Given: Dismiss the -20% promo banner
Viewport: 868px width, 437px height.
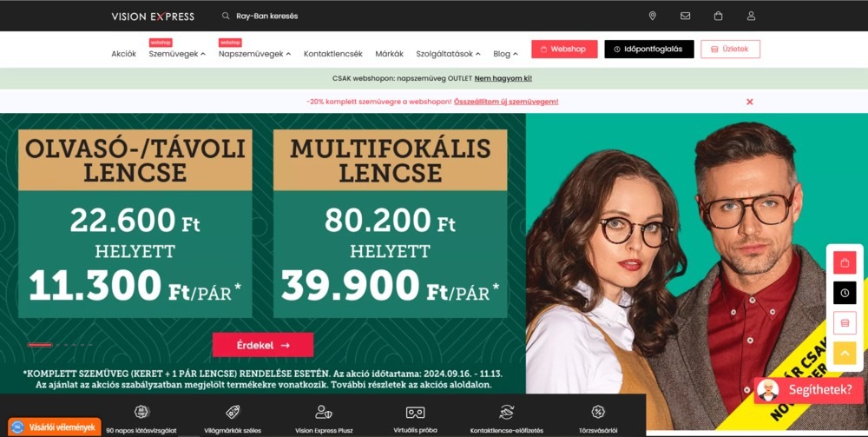Looking at the screenshot, I should click(750, 102).
